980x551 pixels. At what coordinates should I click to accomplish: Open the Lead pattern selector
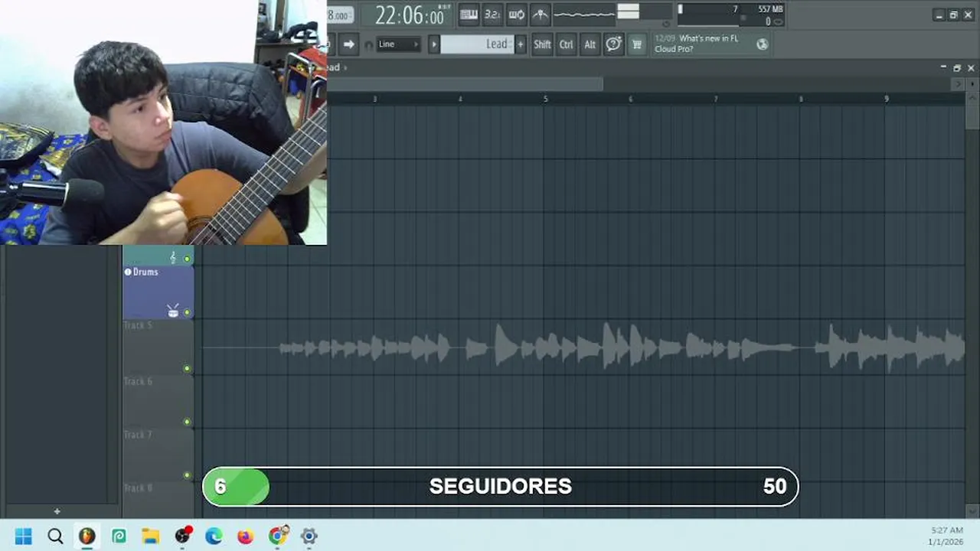476,44
